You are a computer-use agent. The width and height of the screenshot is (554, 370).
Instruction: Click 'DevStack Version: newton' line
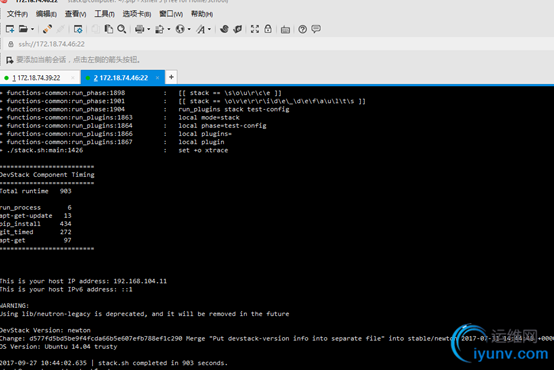point(45,330)
